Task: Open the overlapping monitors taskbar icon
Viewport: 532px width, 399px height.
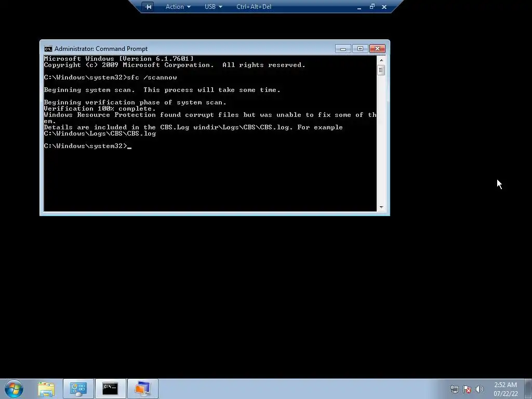Action: tap(142, 389)
